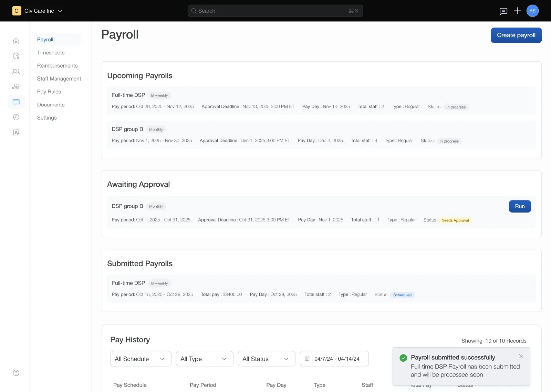The image size is (551, 392).
Task: Open the submitted Full-time DSP payroll row
Action: [x=321, y=289]
